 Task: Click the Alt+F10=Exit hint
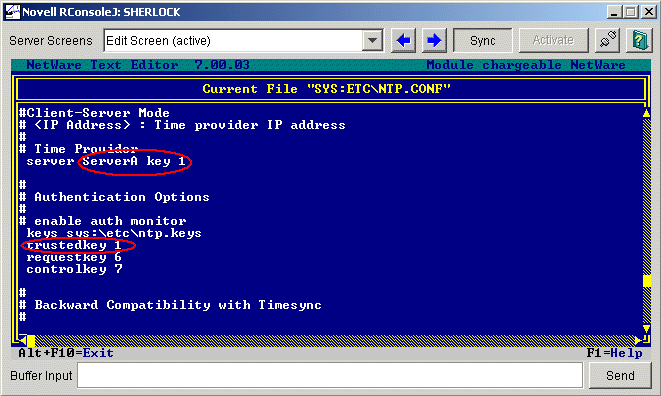pos(66,353)
